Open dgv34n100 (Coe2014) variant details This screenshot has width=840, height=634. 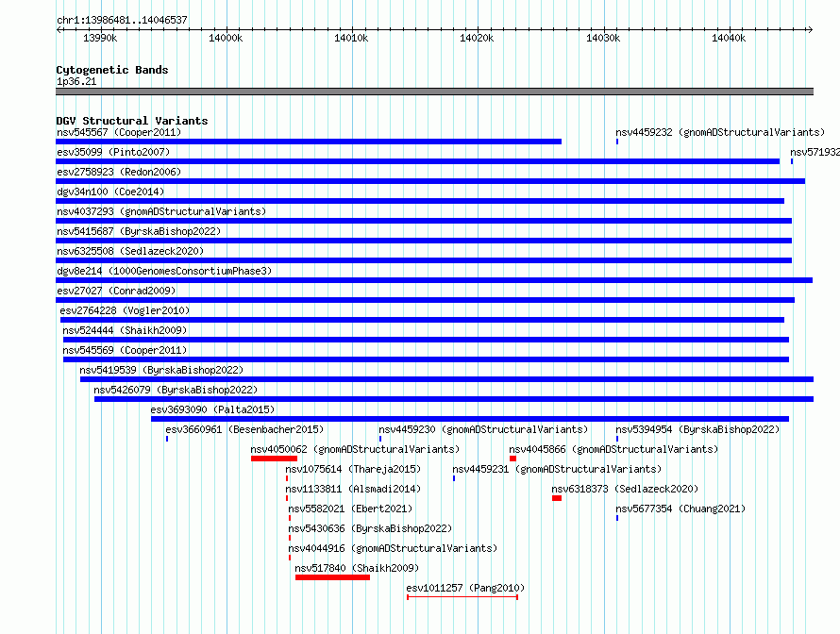click(110, 192)
